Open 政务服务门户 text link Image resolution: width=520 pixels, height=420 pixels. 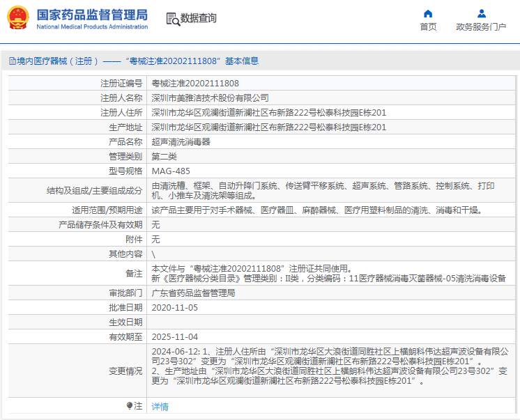point(481,27)
